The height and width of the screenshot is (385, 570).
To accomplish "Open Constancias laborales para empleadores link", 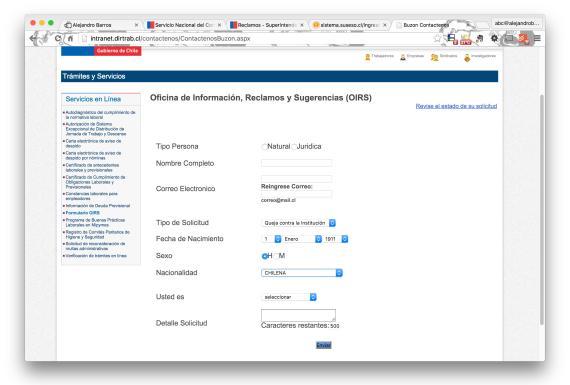I will pyautogui.click(x=92, y=196).
